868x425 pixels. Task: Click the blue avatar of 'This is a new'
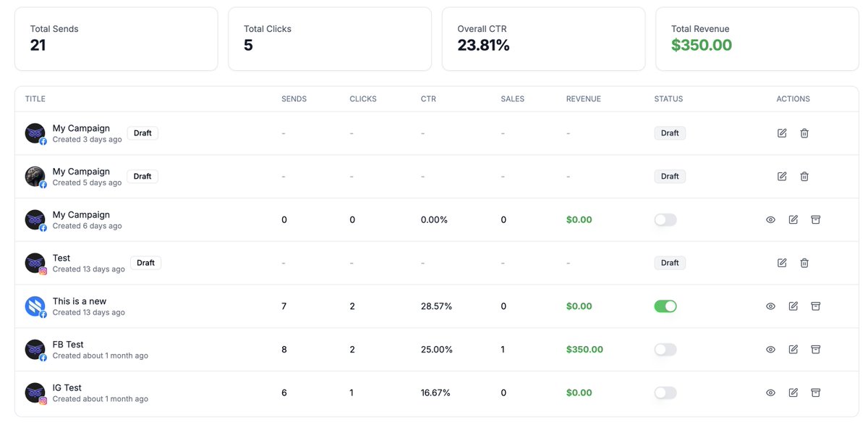point(35,306)
